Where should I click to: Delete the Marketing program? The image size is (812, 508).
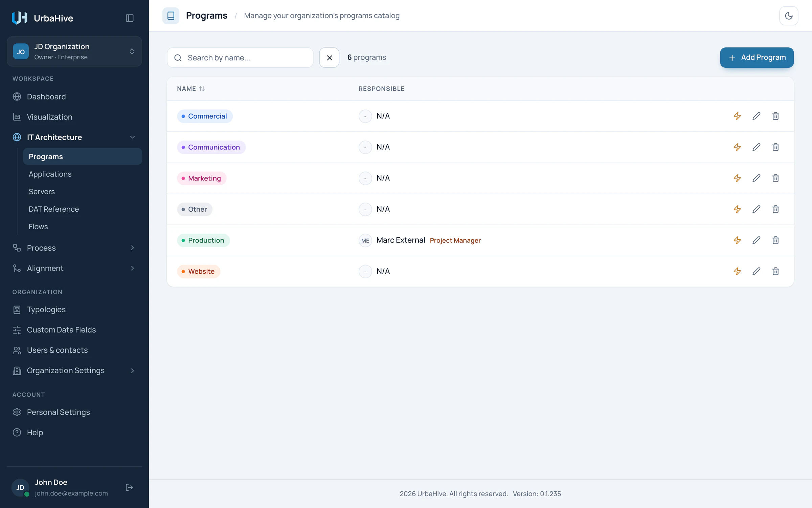pos(775,178)
